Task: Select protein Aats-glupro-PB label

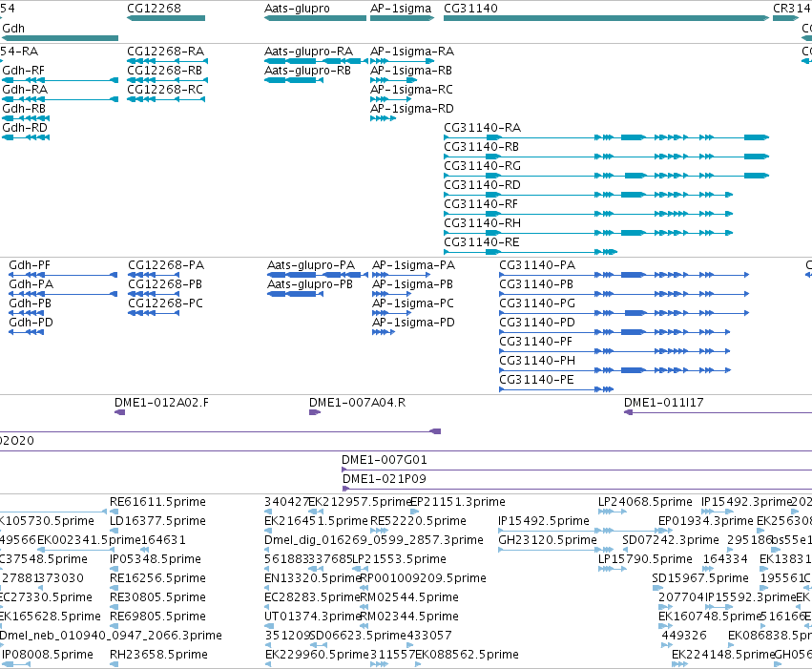Action: (310, 284)
